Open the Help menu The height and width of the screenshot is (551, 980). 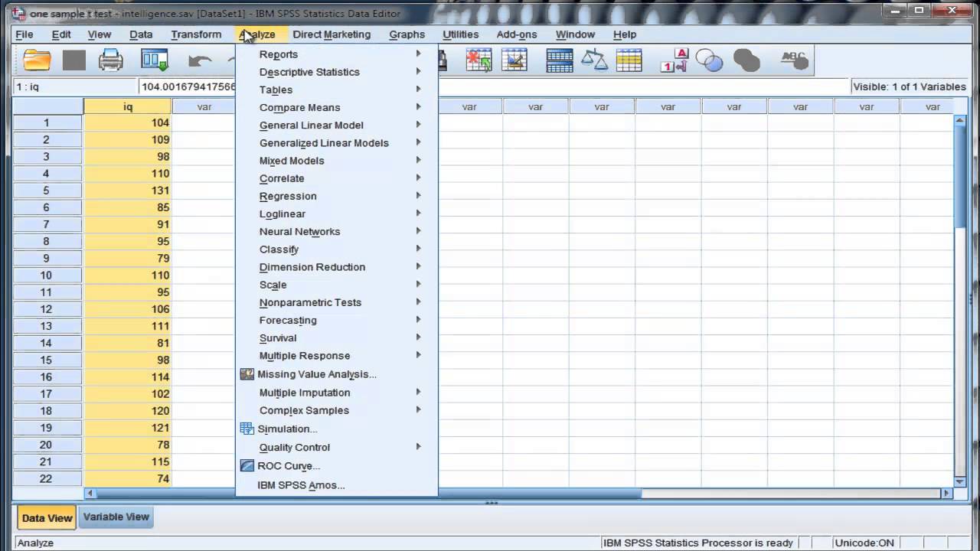625,34
